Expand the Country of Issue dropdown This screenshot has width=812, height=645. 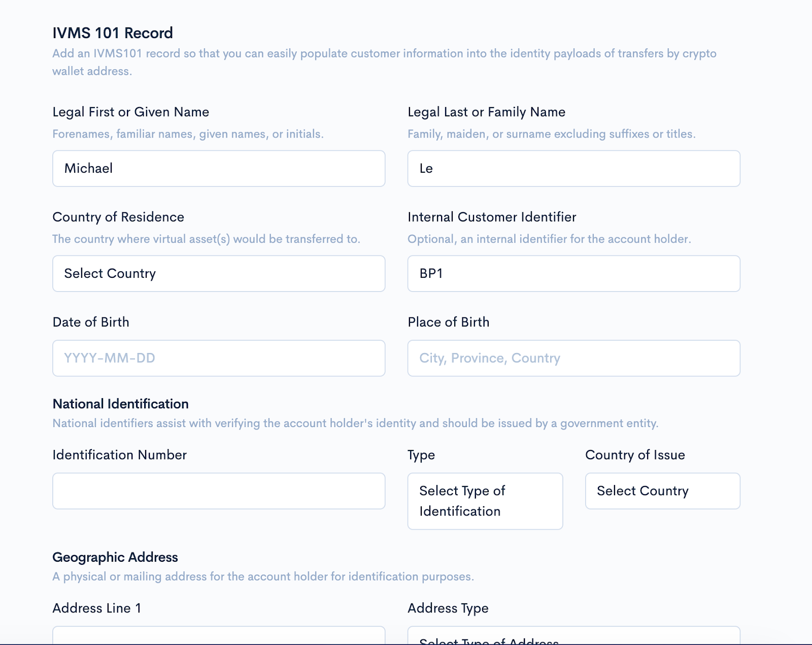(x=662, y=491)
